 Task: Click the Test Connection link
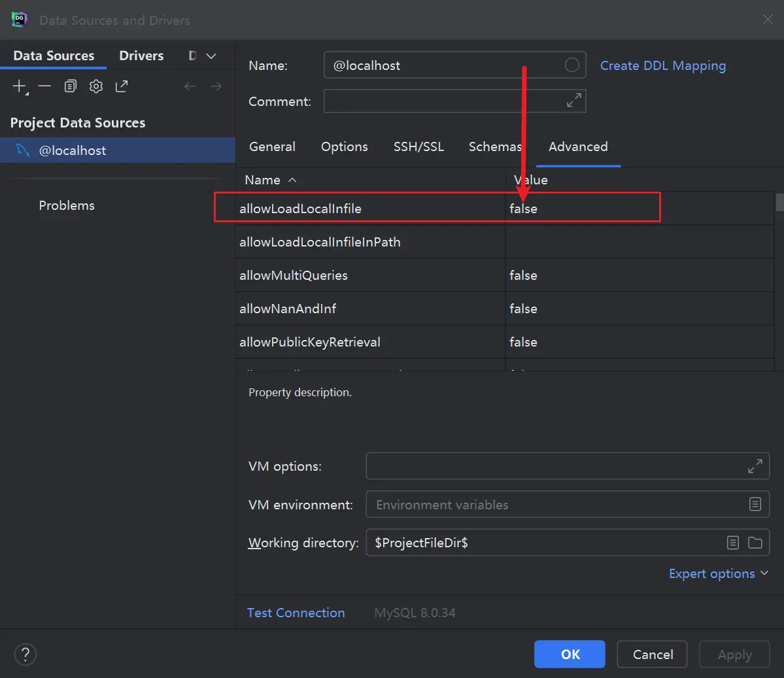[296, 613]
